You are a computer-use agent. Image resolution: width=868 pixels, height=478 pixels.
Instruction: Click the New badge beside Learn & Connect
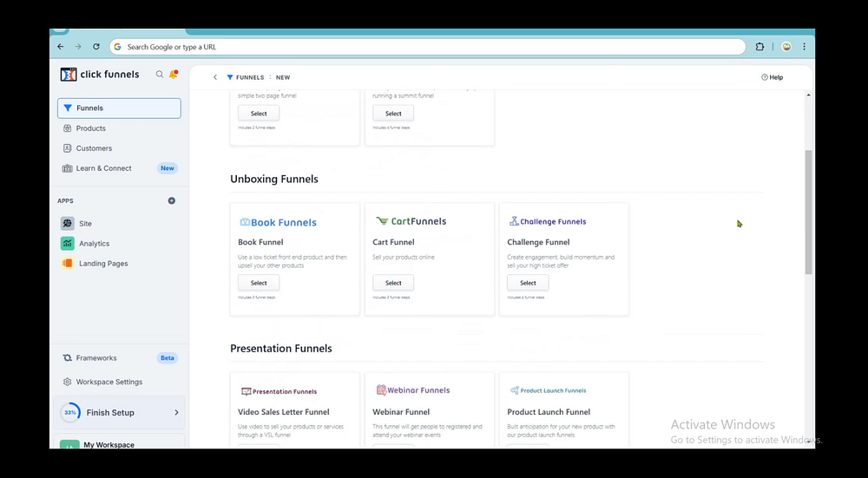click(168, 168)
